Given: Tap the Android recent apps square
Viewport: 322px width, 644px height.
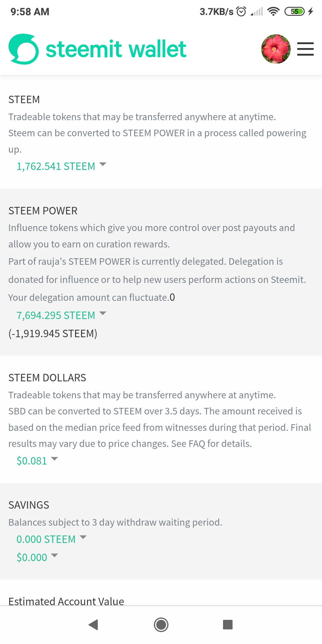Looking at the screenshot, I should tap(228, 624).
